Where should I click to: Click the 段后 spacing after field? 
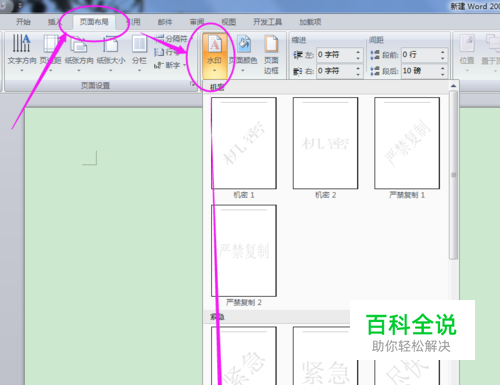420,71
